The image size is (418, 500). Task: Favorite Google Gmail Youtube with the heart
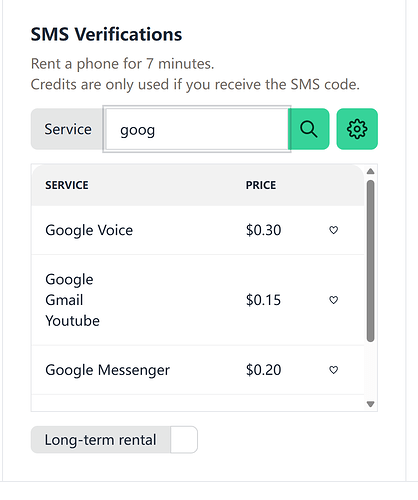(334, 300)
